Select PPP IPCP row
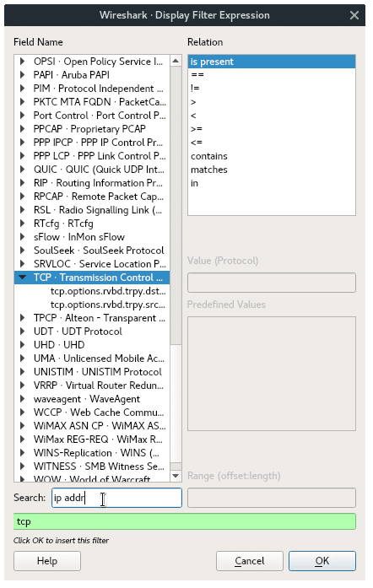This screenshot has width=373, height=588. (92, 143)
